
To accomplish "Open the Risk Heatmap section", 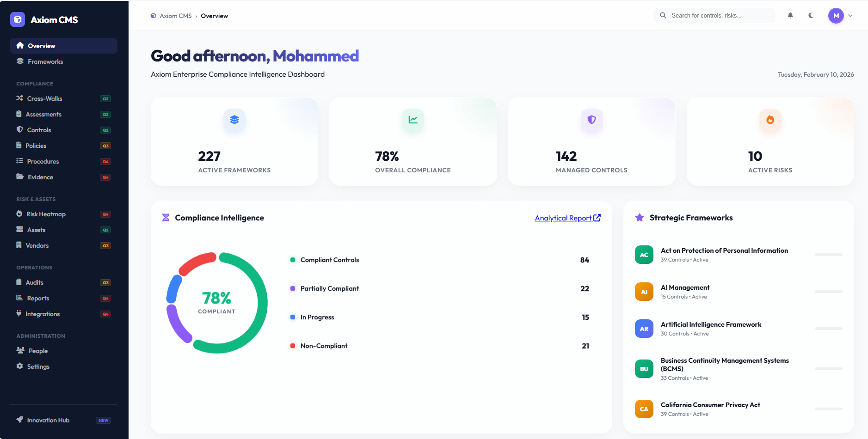I will click(45, 214).
